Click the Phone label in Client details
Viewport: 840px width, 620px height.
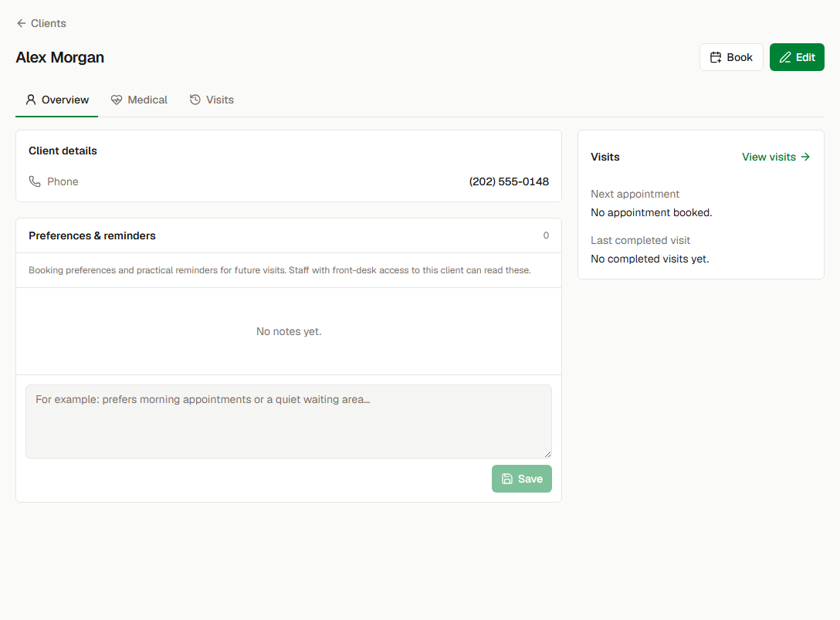pos(63,181)
